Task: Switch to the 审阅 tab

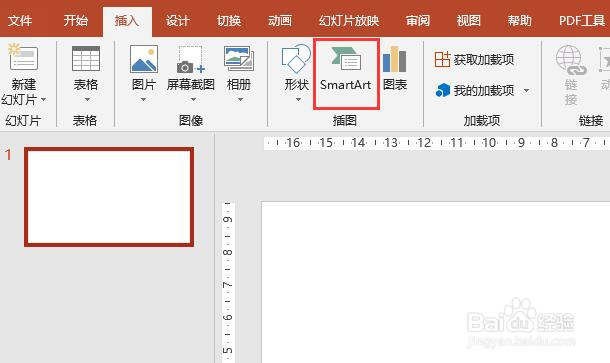Action: [418, 20]
